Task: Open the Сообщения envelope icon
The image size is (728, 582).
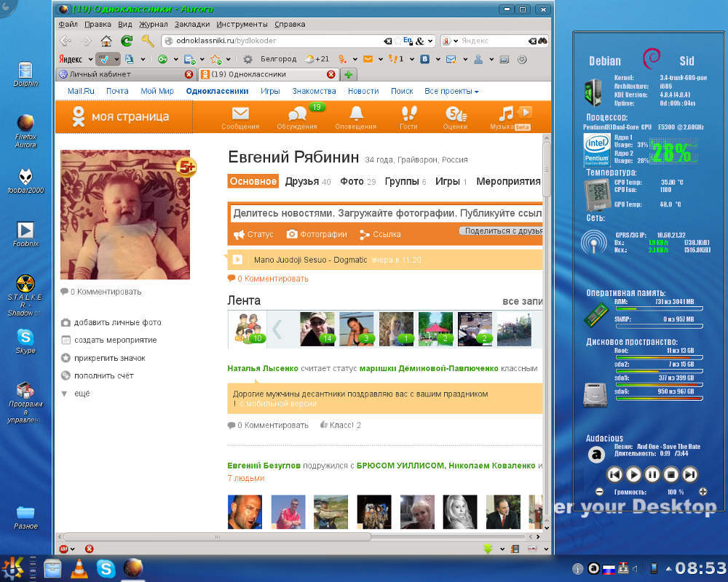Action: [240, 117]
